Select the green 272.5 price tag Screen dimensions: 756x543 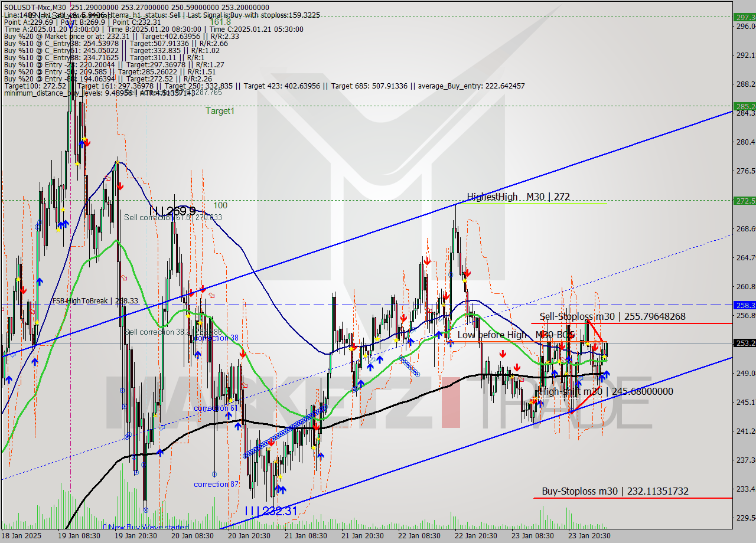[x=744, y=201]
